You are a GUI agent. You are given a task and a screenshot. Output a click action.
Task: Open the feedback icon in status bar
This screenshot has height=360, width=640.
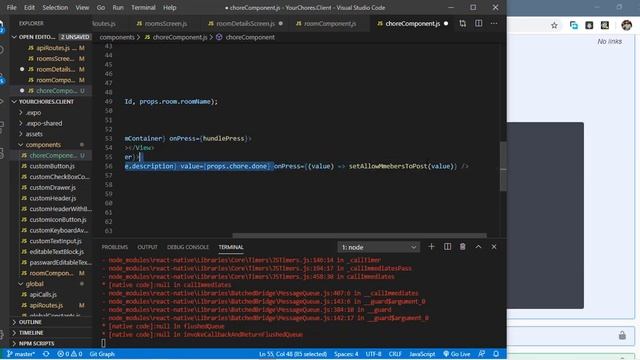coord(482,354)
